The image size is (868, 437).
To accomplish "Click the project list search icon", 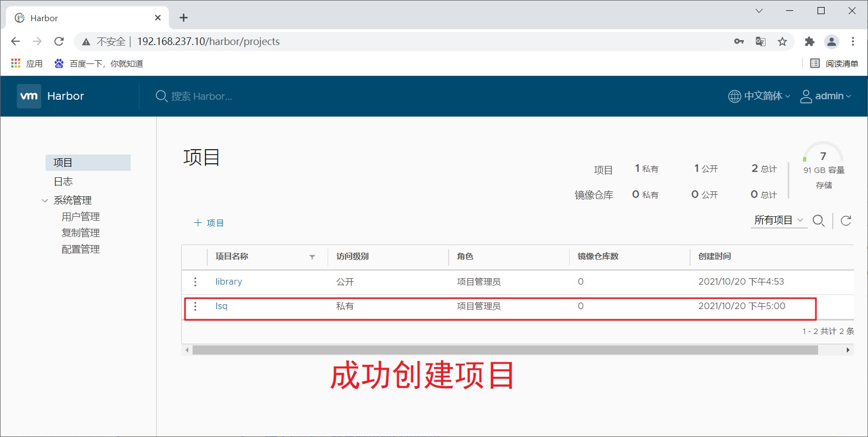I will [x=819, y=221].
